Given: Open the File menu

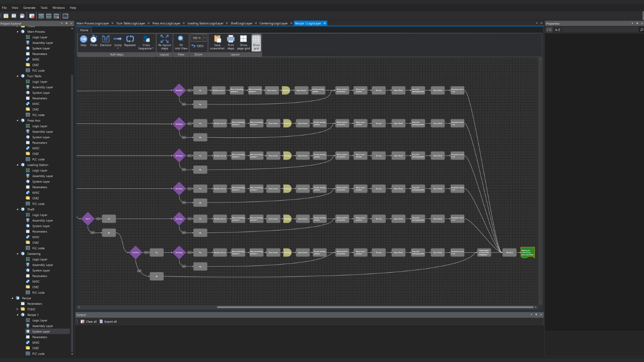Looking at the screenshot, I should 4,8.
